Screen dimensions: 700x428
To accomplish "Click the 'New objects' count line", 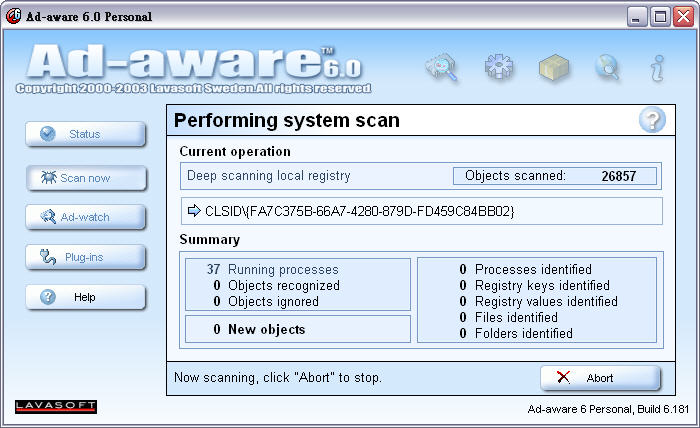I will pos(259,329).
